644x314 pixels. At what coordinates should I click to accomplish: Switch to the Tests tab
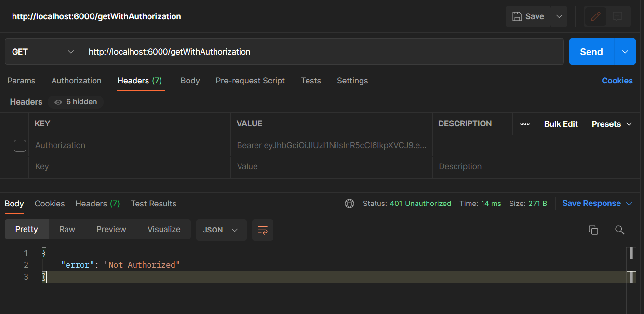tap(311, 81)
